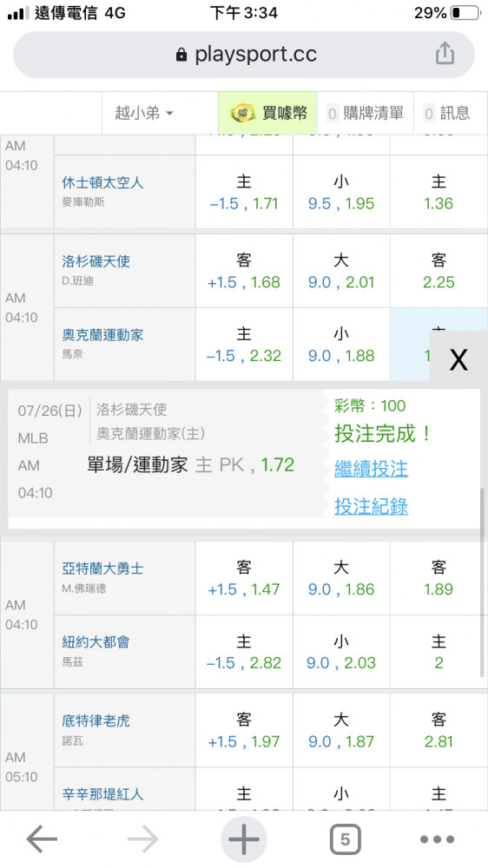Viewport: 488px width, 868px height.
Task: Expand the 越小弟 user dropdown
Action: (144, 113)
